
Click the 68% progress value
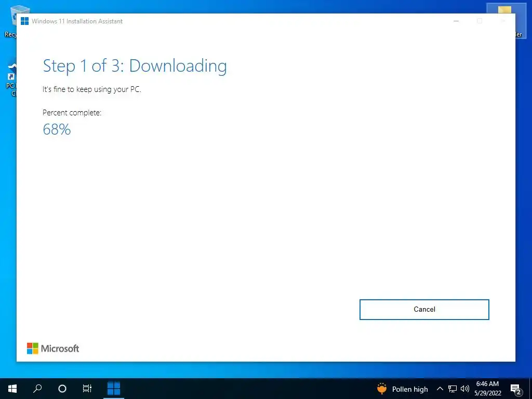[x=57, y=129]
